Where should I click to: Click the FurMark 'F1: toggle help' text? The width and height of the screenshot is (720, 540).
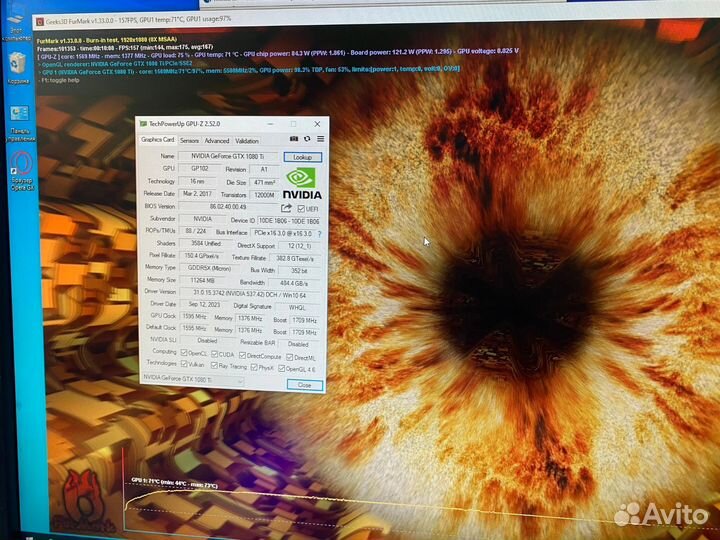click(x=60, y=80)
